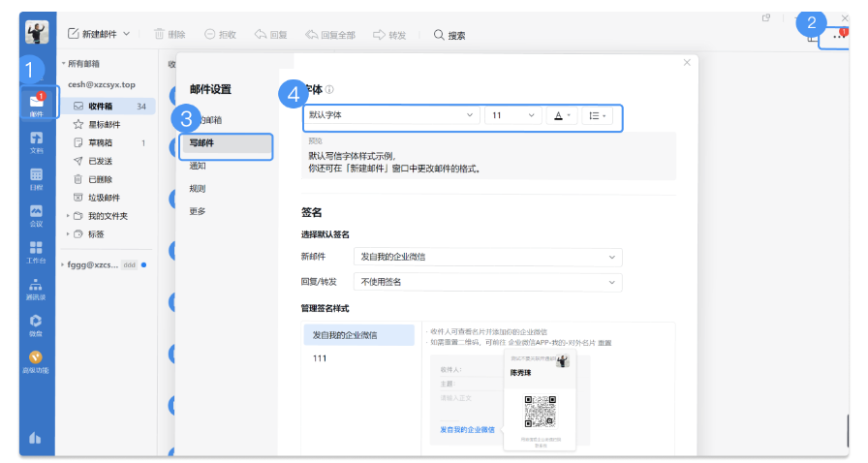Image resolution: width=868 pixels, height=463 pixels.
Task: Open the 微盘 (Drive) sidebar icon
Action: 36,324
